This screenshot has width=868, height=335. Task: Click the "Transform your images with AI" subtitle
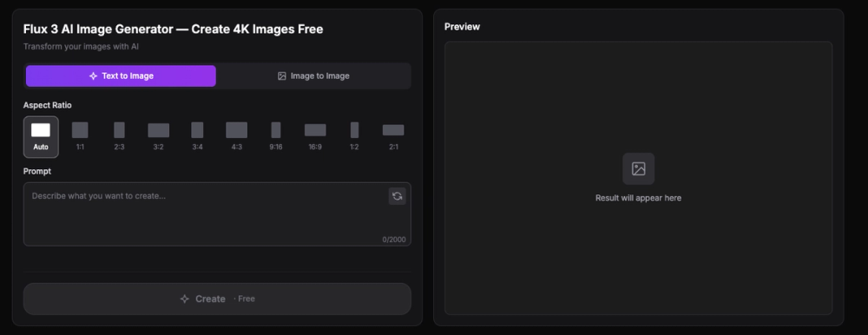click(x=81, y=47)
